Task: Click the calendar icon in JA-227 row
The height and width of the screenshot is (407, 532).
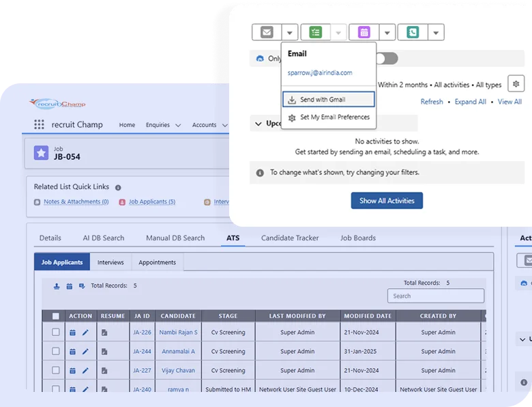Action: (72, 371)
